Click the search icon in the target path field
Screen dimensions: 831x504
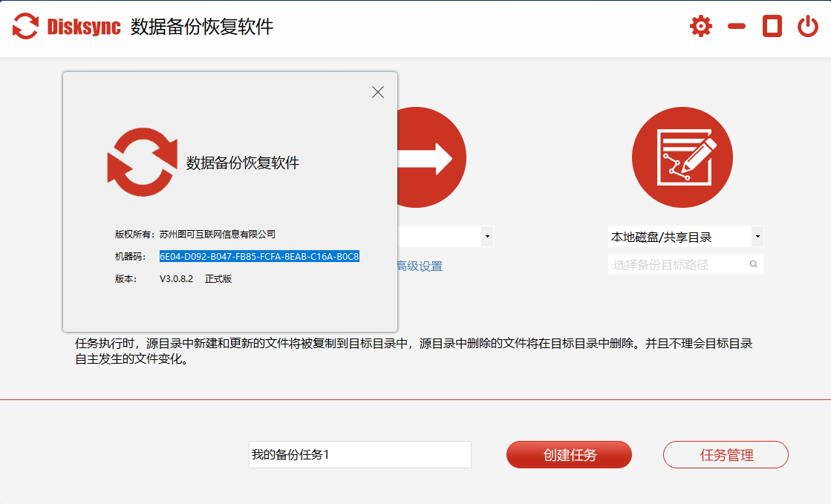tap(753, 264)
